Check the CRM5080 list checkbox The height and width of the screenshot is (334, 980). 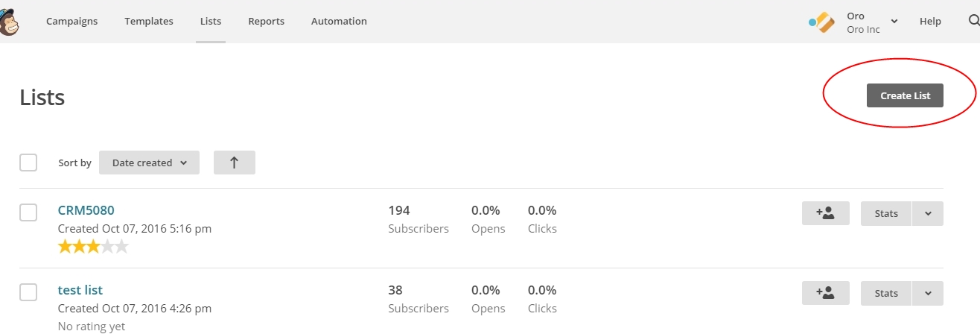pyautogui.click(x=28, y=212)
